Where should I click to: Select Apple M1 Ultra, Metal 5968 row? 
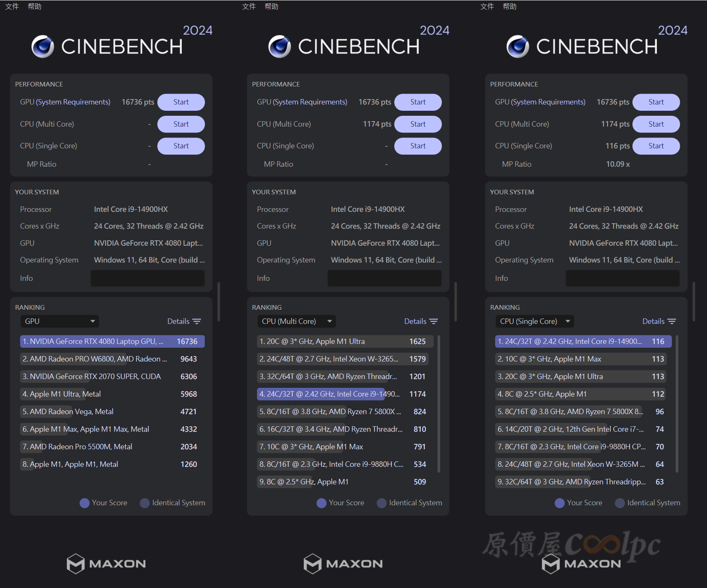point(112,394)
